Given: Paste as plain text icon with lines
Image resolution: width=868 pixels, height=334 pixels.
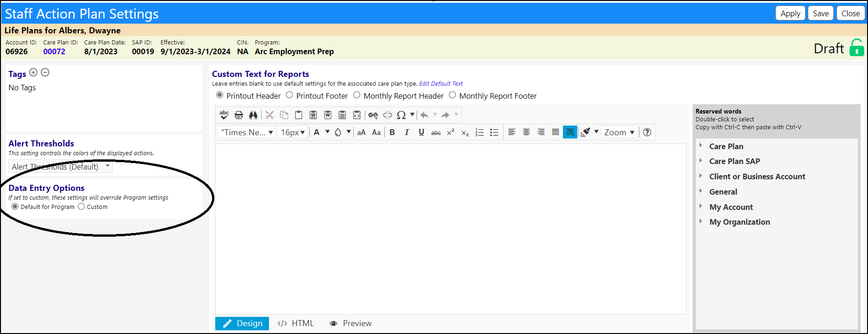Looking at the screenshot, I should click(x=342, y=115).
